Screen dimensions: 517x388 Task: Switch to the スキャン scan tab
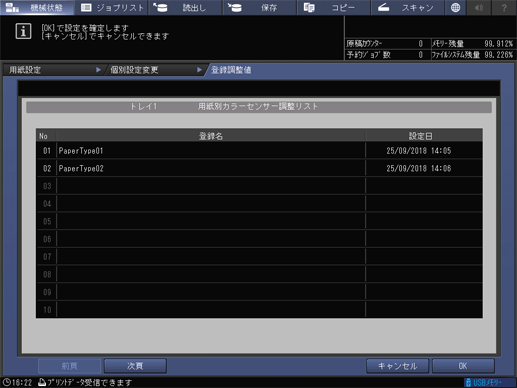pos(408,7)
